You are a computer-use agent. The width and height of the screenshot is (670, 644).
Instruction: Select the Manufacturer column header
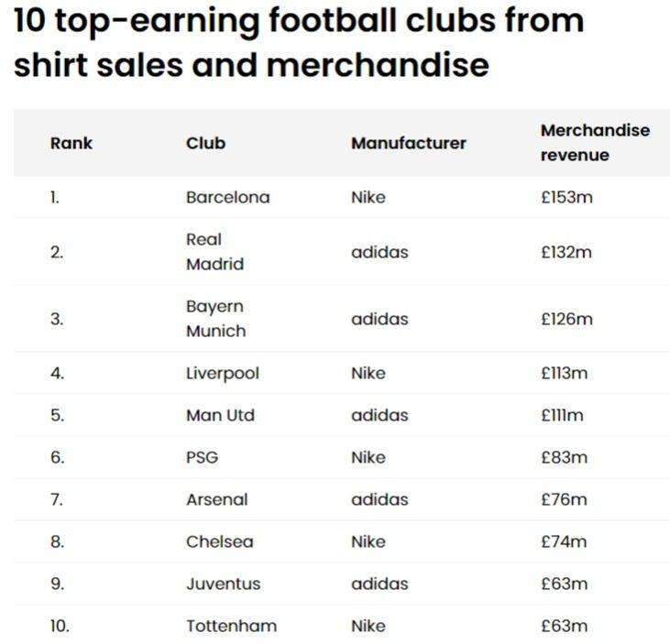[408, 143]
